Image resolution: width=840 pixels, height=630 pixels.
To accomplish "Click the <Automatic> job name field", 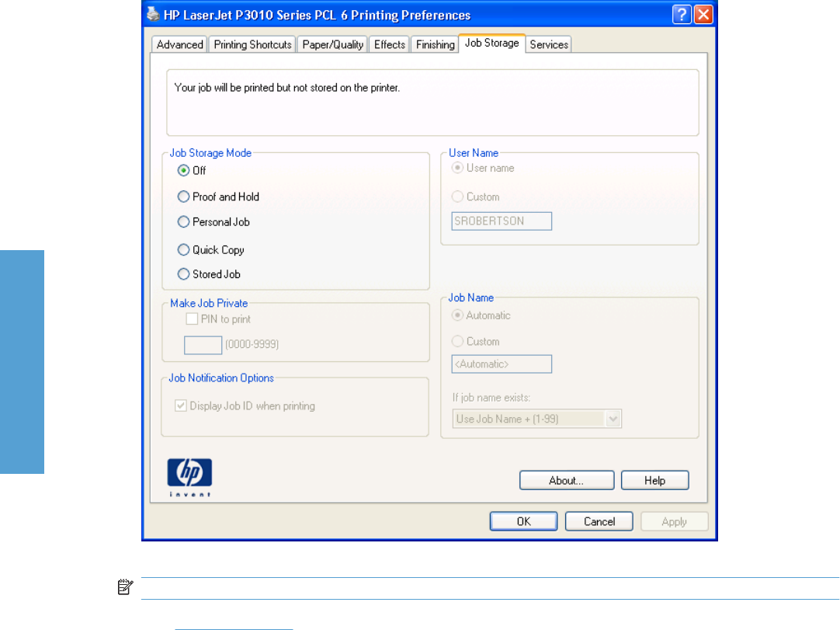I will 502,364.
